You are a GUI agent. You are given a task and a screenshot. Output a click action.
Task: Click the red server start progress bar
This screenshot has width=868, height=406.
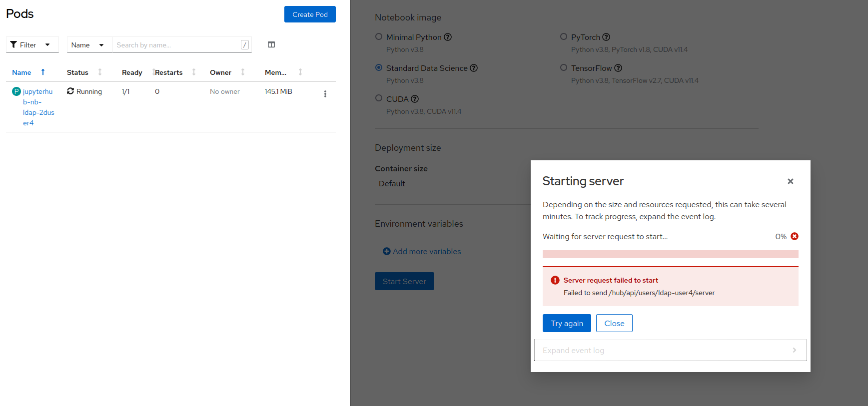[x=670, y=254]
